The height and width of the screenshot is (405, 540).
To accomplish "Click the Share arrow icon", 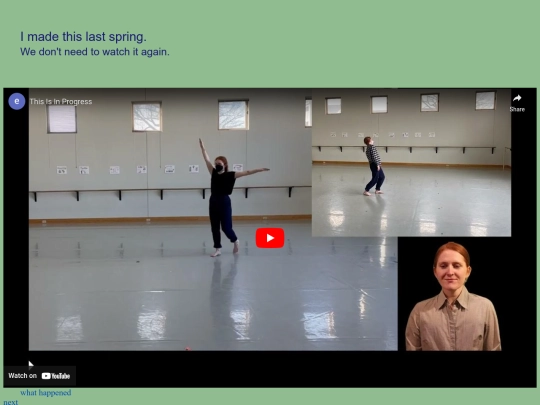I will tap(517, 98).
